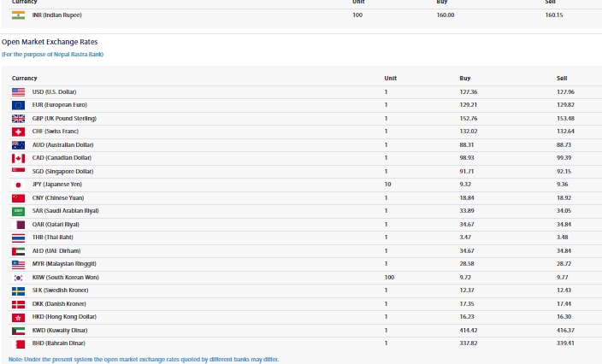Viewport: 602px width, 364px height.
Task: Select the South Korean flag icon
Action: [18, 278]
